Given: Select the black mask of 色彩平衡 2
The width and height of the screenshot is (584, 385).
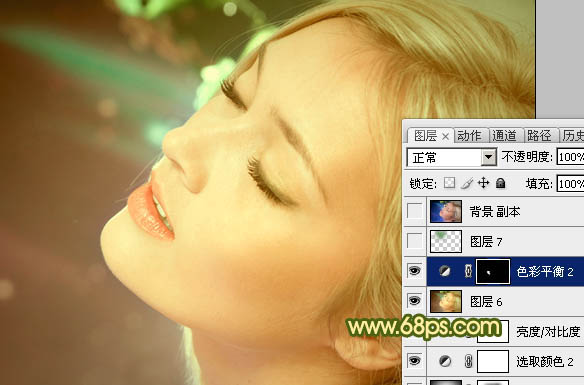Looking at the screenshot, I should [x=493, y=272].
